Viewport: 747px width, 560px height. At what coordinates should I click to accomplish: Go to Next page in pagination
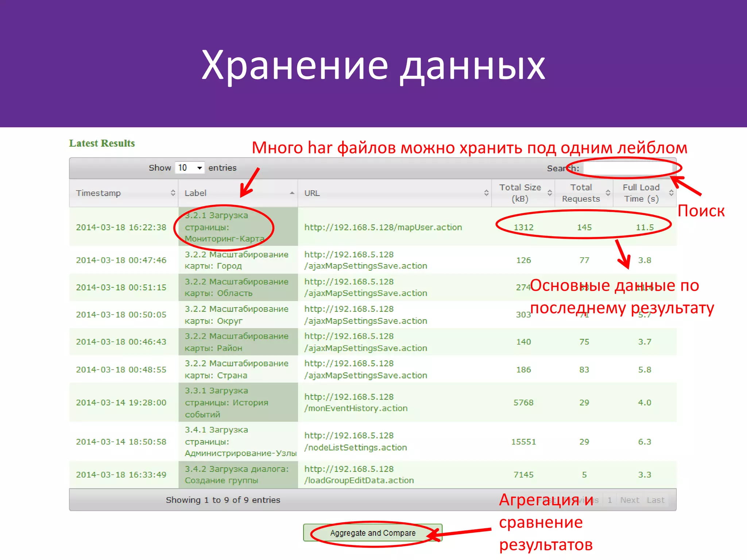tap(630, 500)
